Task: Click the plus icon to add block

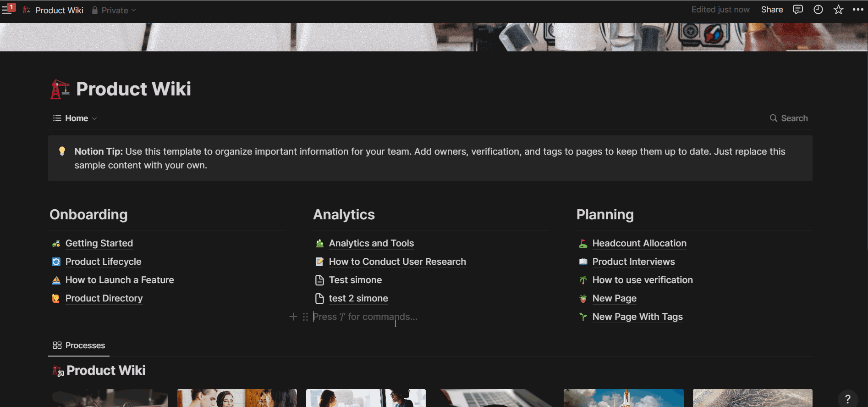Action: (293, 317)
